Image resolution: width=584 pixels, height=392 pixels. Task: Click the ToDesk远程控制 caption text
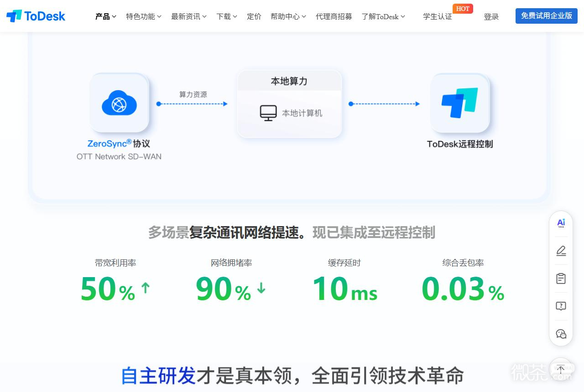[x=460, y=144]
